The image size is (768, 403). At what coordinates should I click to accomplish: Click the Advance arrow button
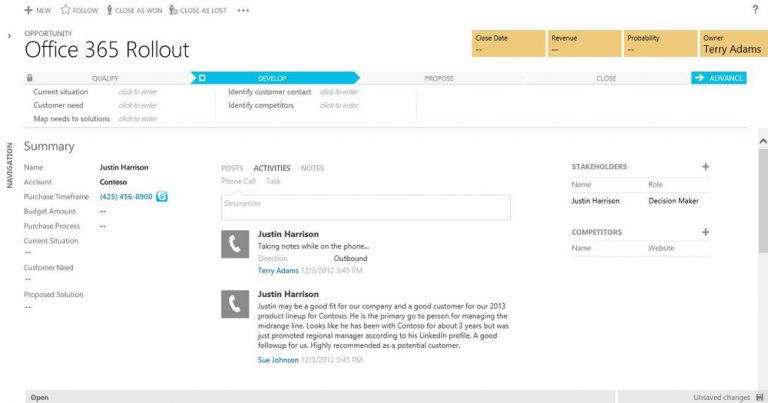pyautogui.click(x=719, y=78)
